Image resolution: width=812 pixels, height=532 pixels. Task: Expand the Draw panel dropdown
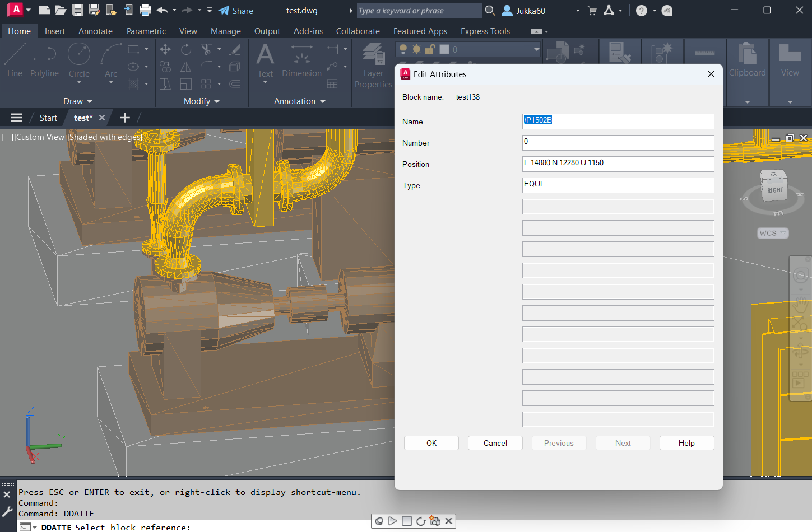tap(77, 101)
